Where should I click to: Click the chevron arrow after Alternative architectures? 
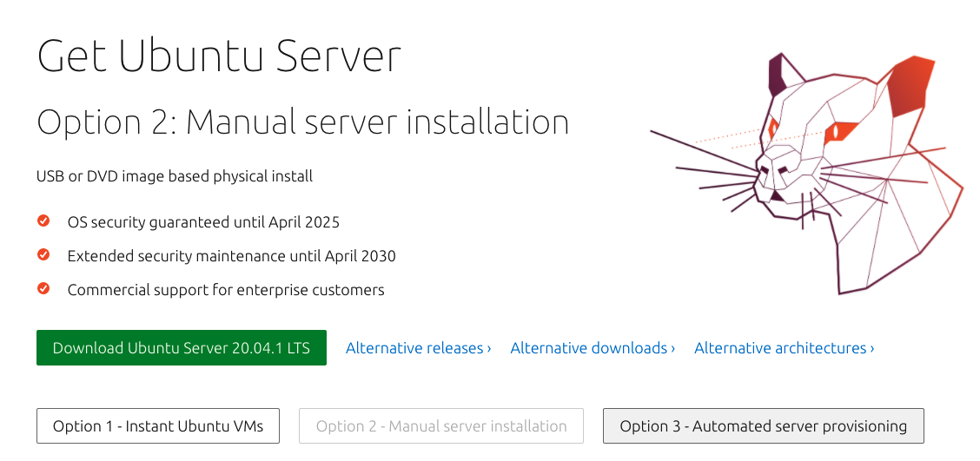pos(871,348)
